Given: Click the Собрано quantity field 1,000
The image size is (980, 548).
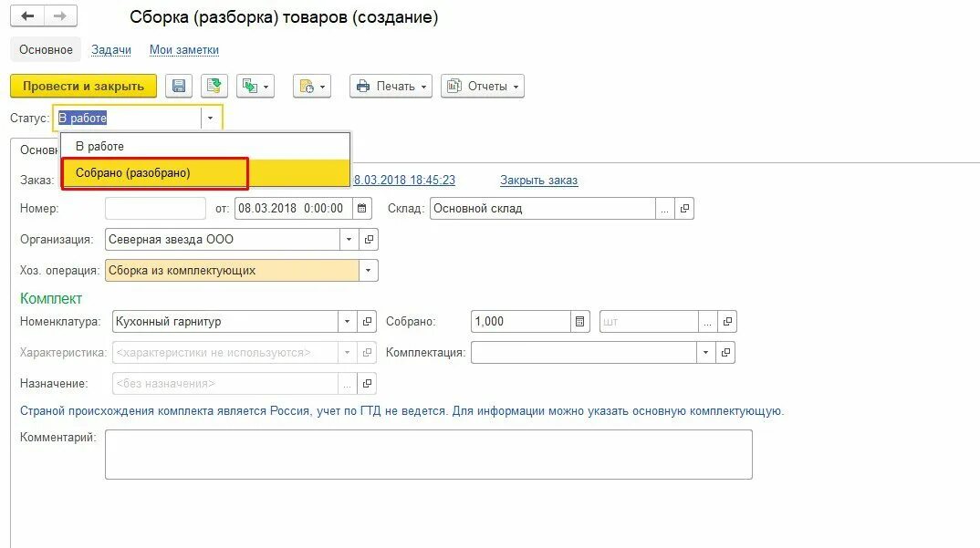Looking at the screenshot, I should click(521, 322).
